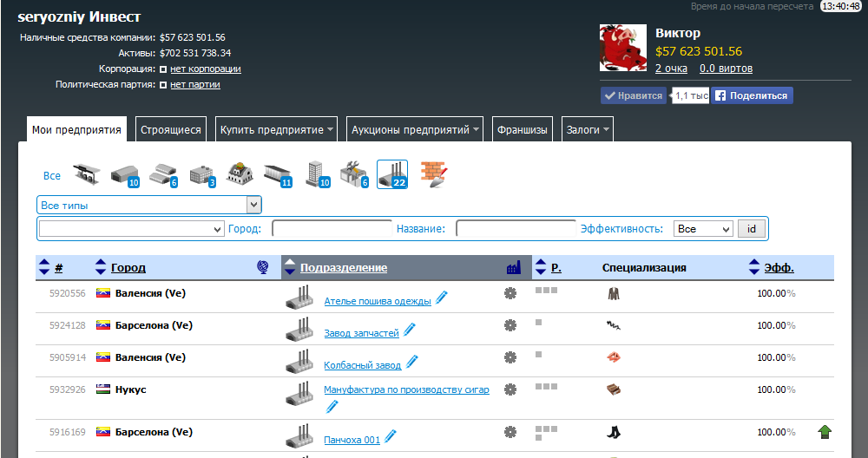This screenshot has height=458, width=868.
Task: Toggle sort arrows beside Город column header
Action: [x=100, y=268]
